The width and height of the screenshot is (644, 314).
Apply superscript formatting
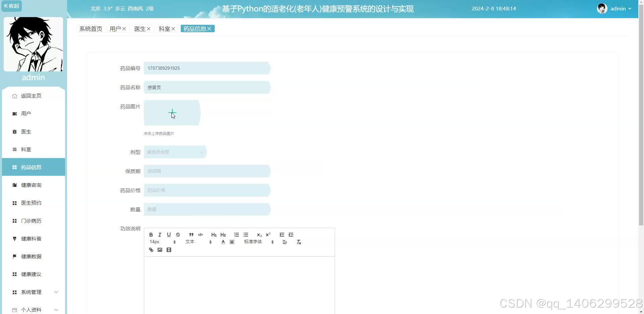(268, 235)
